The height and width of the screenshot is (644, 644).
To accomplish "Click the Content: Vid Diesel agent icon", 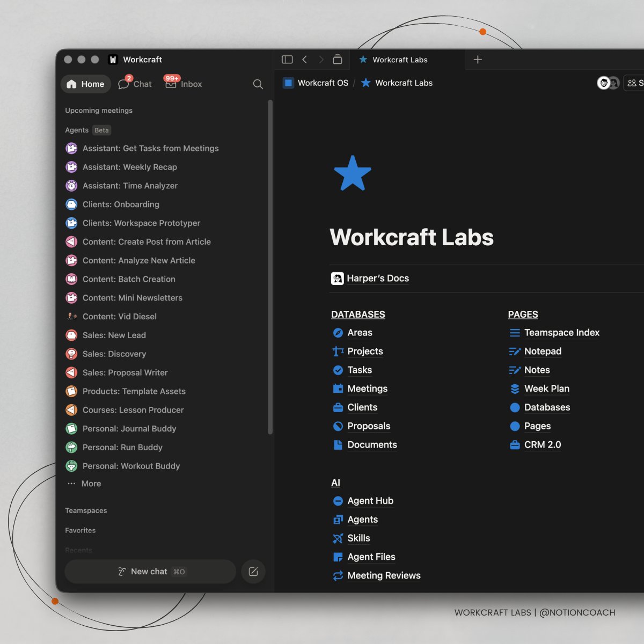I will [71, 317].
